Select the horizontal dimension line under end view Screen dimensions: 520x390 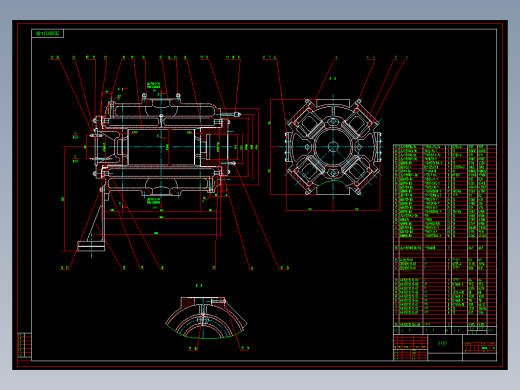333,211
